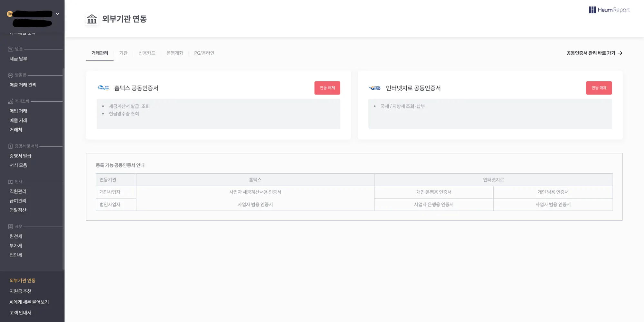The height and width of the screenshot is (322, 644).
Task: Open 지원금 추천 in the sidebar
Action: 20,291
